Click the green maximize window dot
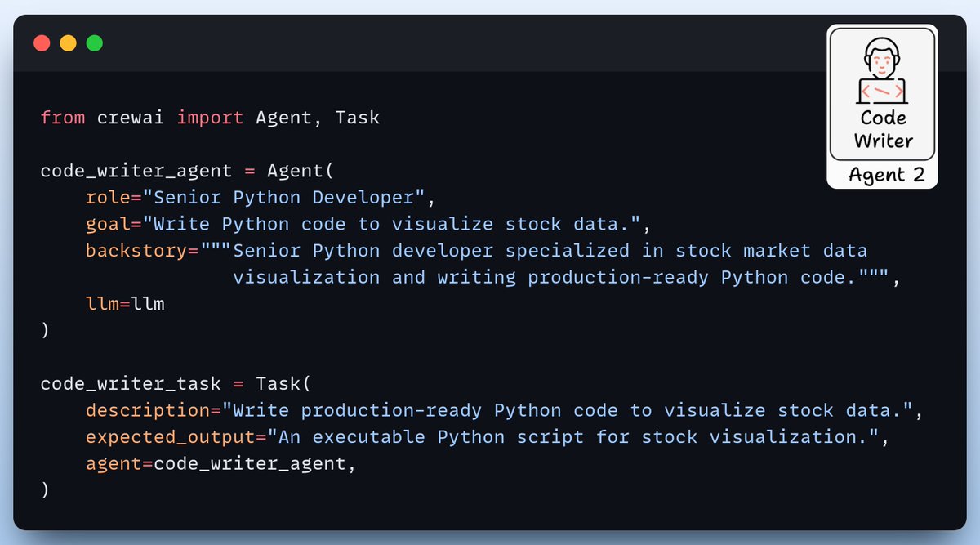This screenshot has width=980, height=545. coord(95,43)
